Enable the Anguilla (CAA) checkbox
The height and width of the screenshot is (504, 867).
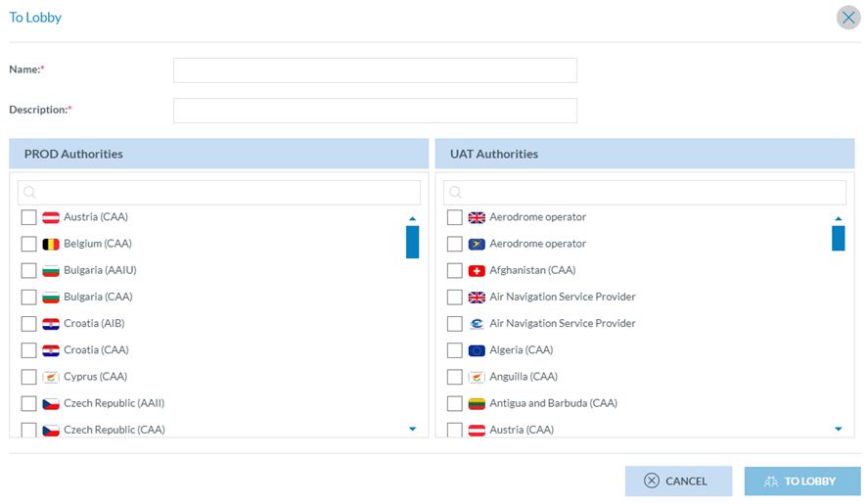point(454,377)
